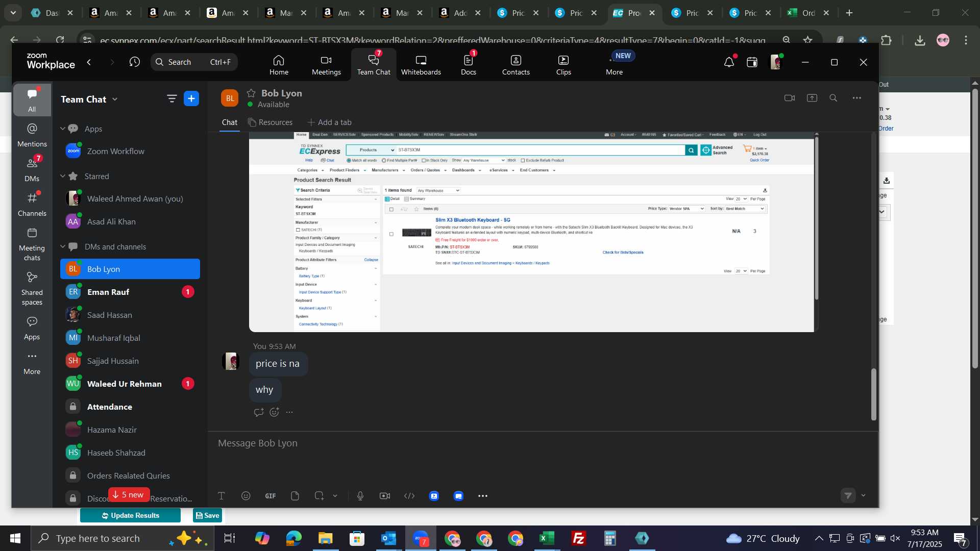Open Zoom calendar icon

point(752,62)
